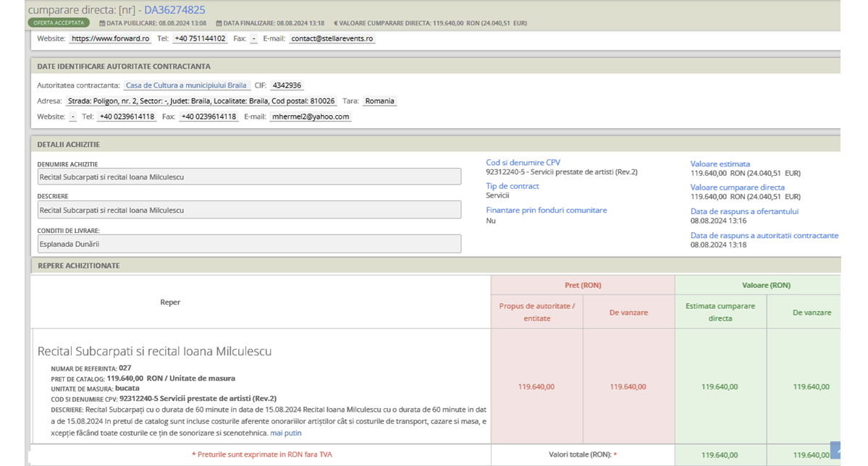
Task: Collapse item description with 'mai putin'
Action: click(x=286, y=433)
